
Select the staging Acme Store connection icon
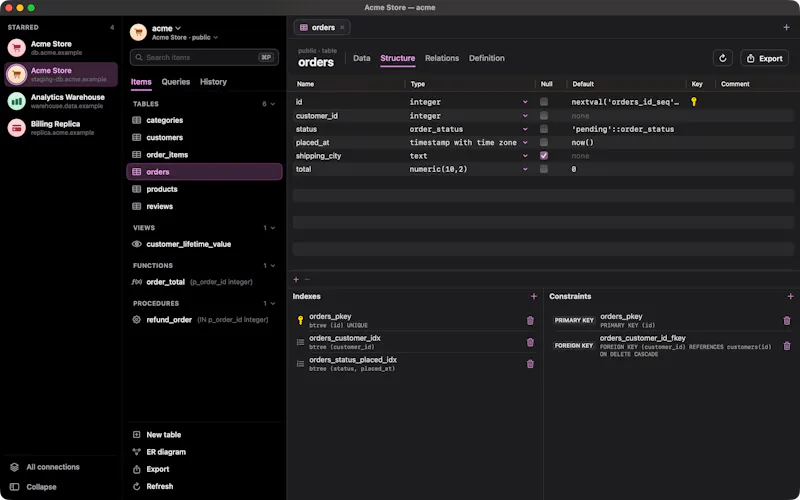coord(16,74)
